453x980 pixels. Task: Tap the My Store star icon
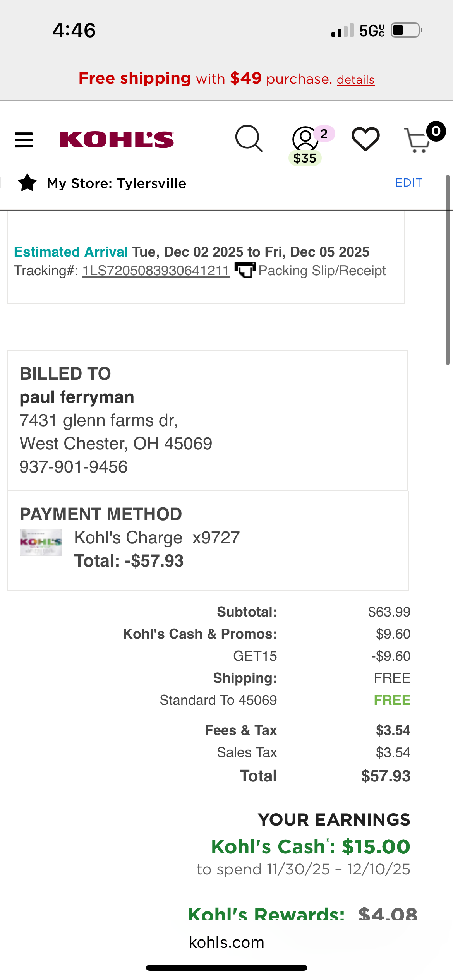tap(27, 183)
